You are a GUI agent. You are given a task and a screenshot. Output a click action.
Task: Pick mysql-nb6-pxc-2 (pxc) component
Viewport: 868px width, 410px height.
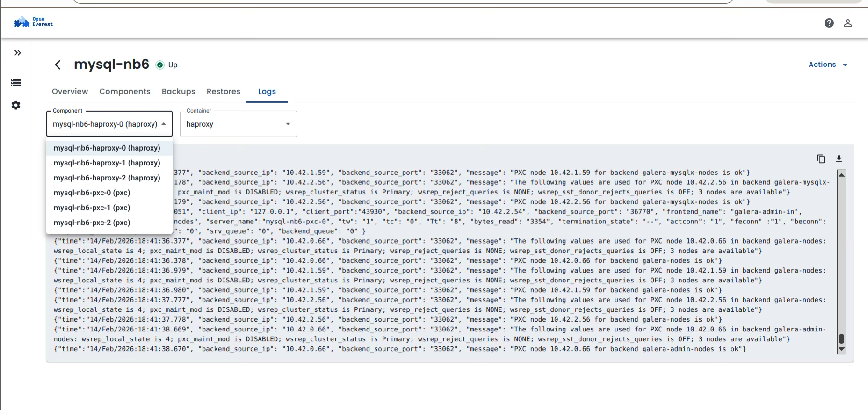pyautogui.click(x=92, y=223)
